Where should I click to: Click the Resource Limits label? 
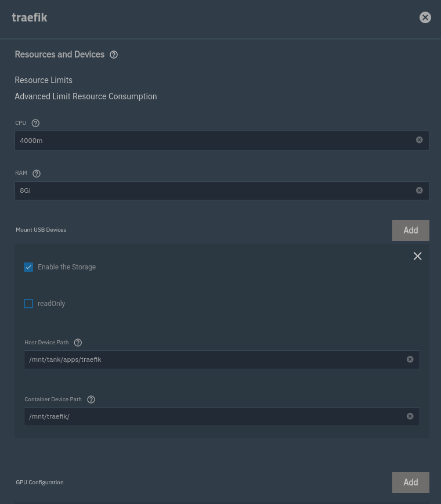(x=43, y=80)
